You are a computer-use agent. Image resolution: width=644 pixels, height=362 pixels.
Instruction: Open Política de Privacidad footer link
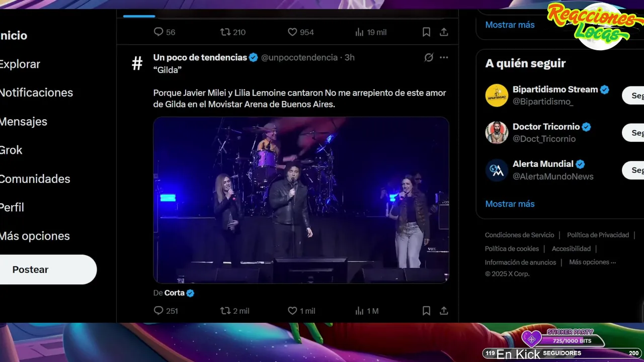click(598, 235)
